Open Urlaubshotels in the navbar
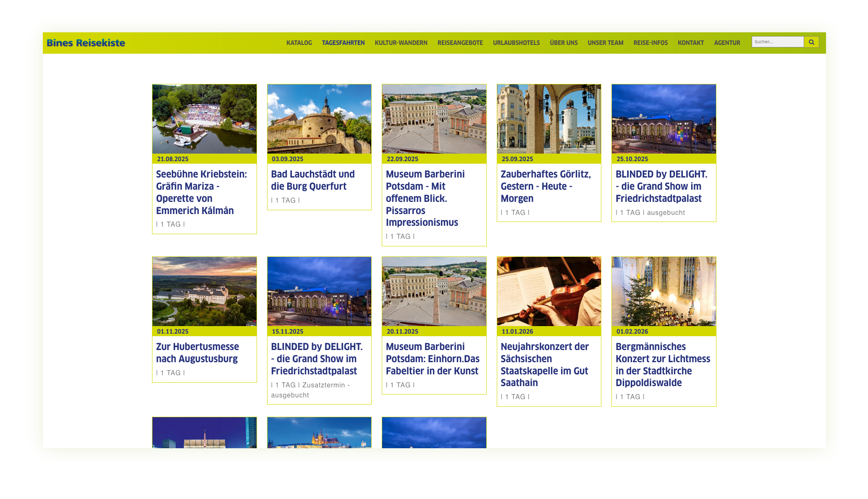868x499 pixels. pos(516,43)
